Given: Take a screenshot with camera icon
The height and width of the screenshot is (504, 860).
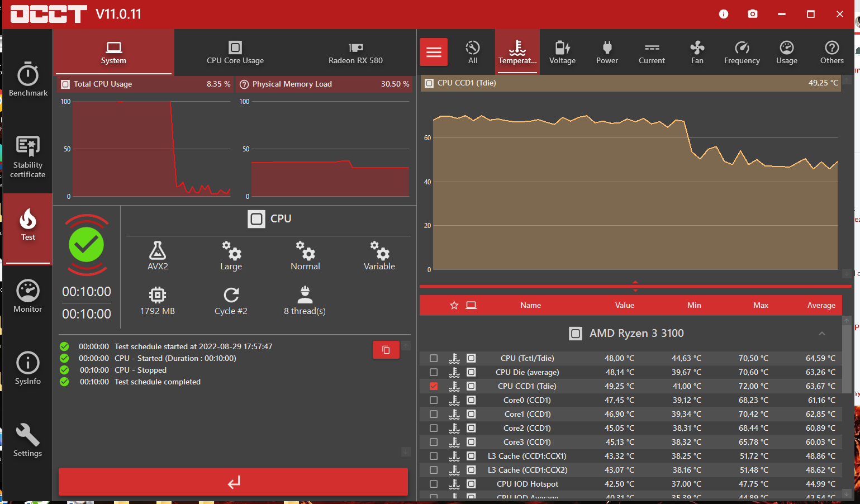Looking at the screenshot, I should point(753,14).
